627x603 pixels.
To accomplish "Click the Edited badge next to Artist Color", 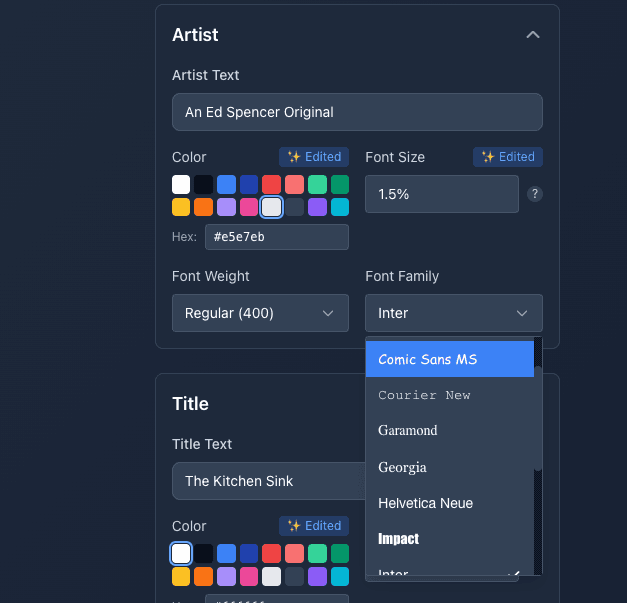I will 314,157.
